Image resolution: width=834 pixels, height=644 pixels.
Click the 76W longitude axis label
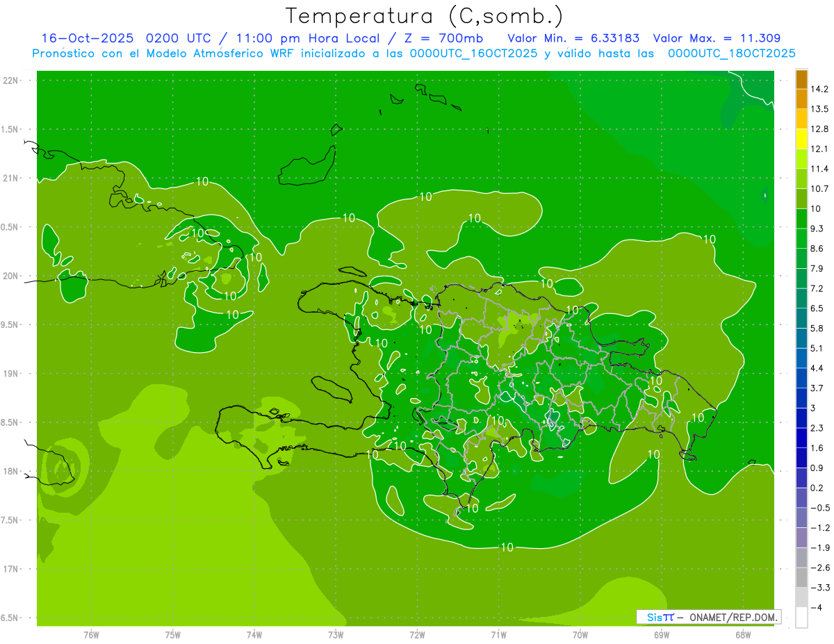coord(91,634)
